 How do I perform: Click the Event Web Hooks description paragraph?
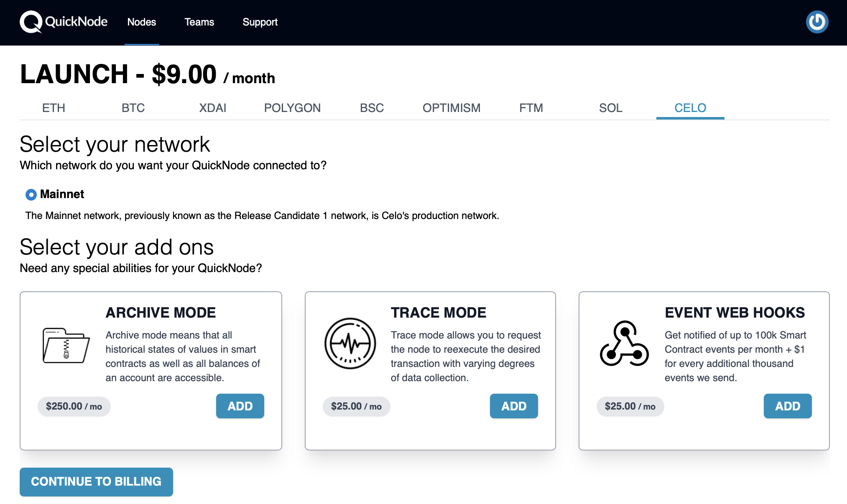[x=735, y=356]
